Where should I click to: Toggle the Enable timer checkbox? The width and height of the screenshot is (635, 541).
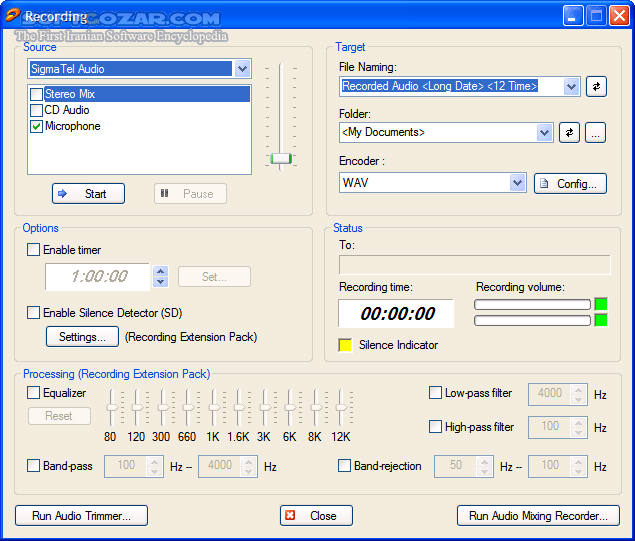34,250
